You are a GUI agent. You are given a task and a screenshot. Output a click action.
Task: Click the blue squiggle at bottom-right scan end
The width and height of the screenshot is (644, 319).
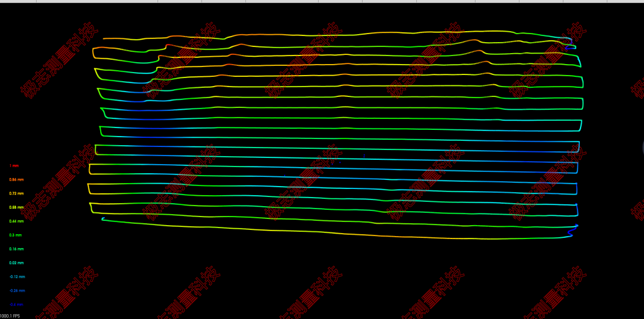573,230
